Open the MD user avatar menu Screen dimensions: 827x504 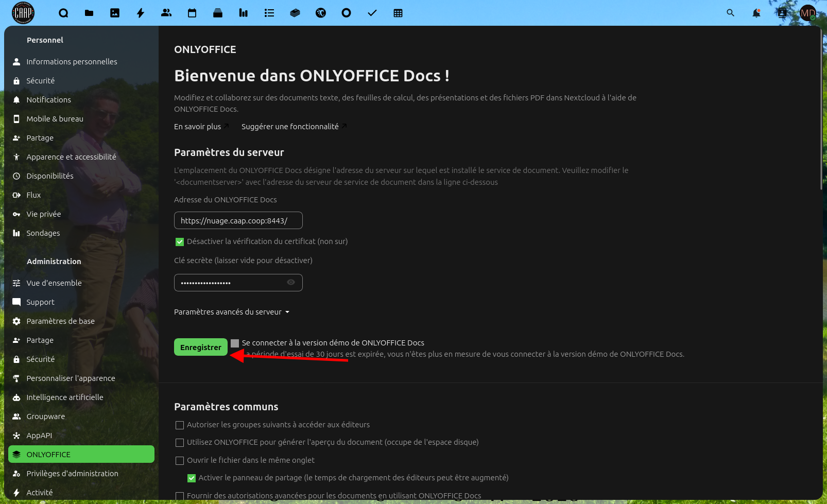pyautogui.click(x=808, y=13)
